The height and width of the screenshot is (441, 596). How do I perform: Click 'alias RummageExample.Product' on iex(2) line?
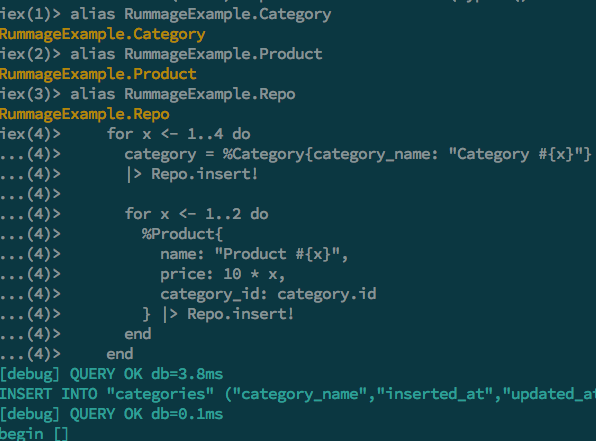click(x=196, y=54)
